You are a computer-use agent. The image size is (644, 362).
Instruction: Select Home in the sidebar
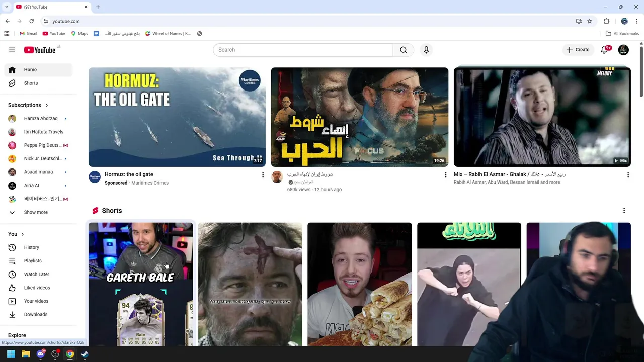click(38, 70)
